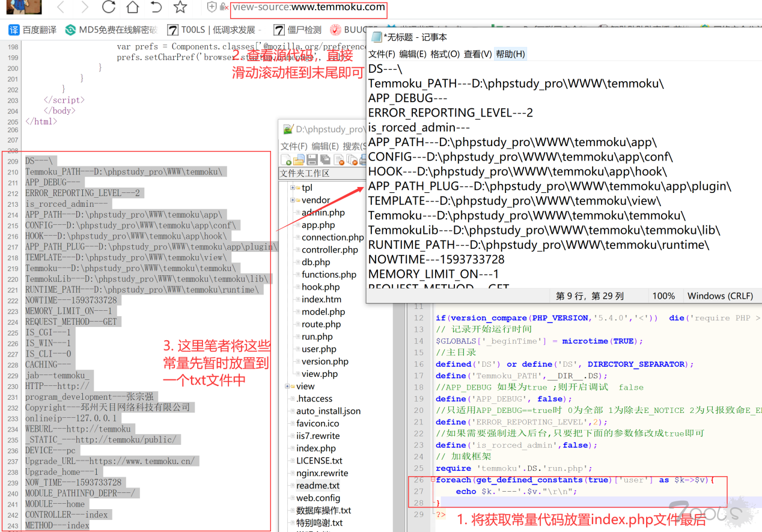Viewport: 762px width, 532px height.
Task: Click the 文件夹工作区 panel header
Action: click(x=322, y=173)
